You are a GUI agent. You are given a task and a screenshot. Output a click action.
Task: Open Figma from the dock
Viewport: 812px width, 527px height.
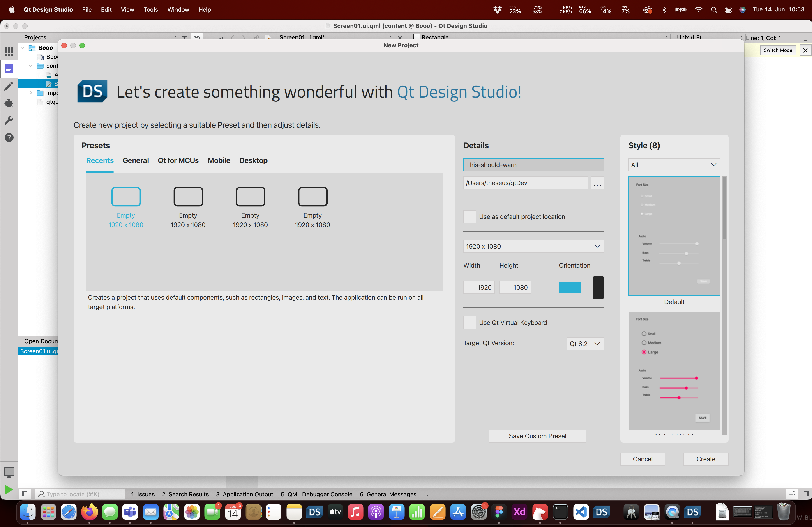tap(499, 512)
